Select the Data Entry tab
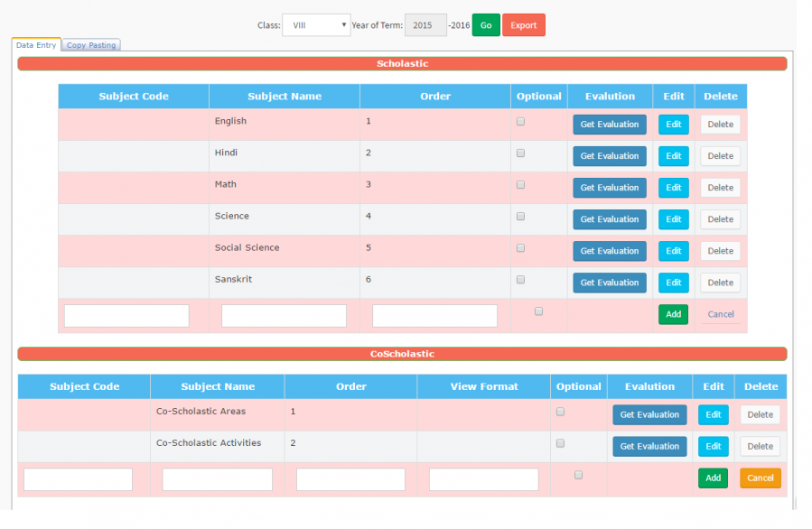 click(x=36, y=45)
